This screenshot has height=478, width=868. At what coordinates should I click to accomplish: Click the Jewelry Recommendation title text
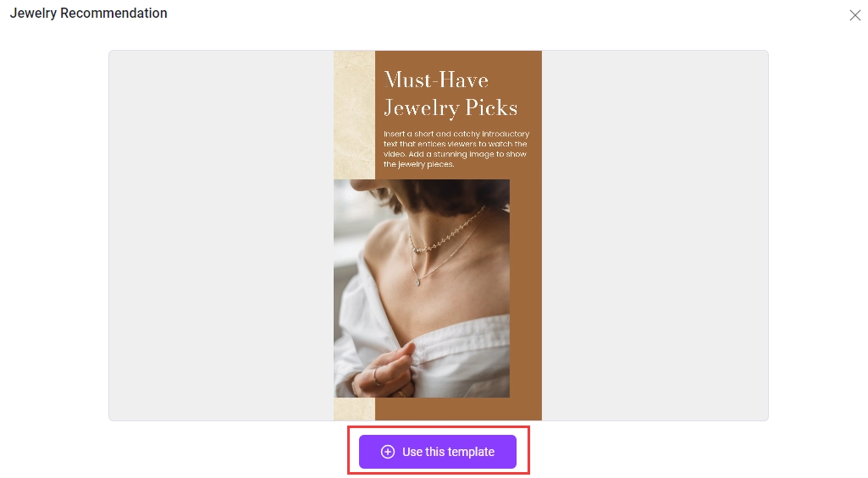point(89,13)
